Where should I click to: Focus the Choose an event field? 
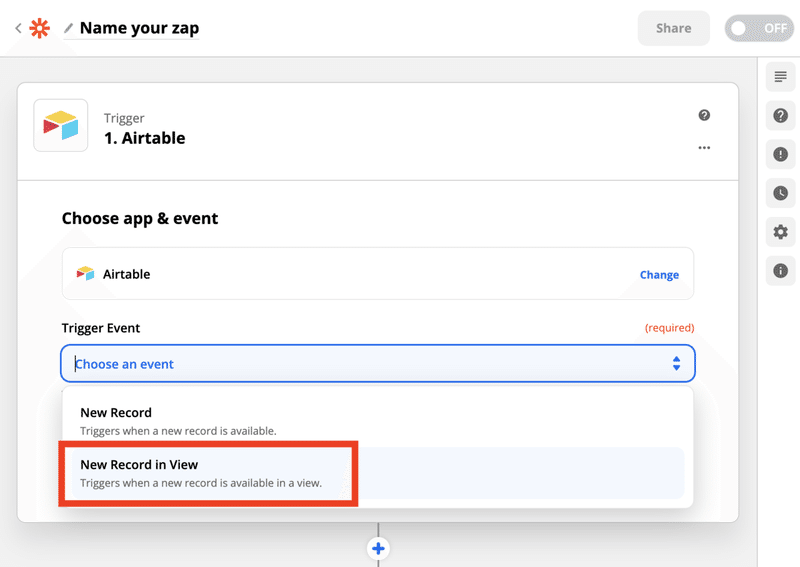[378, 363]
